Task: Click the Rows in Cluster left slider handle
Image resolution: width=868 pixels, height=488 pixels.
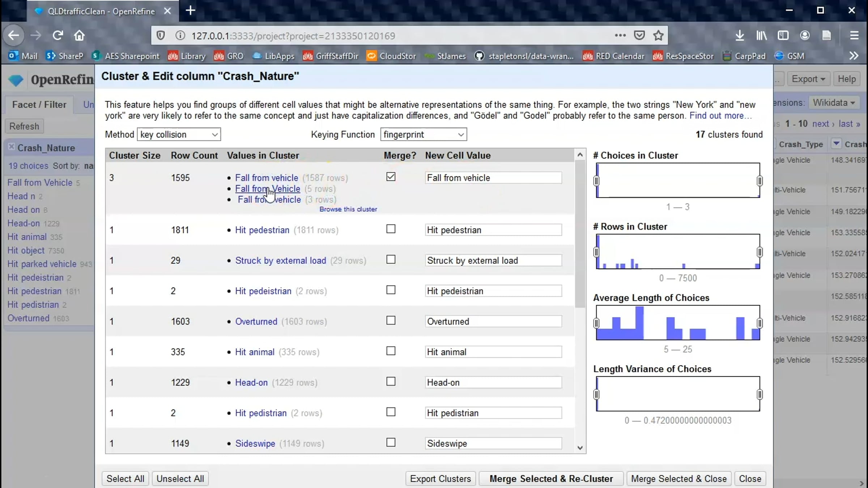Action: (596, 252)
